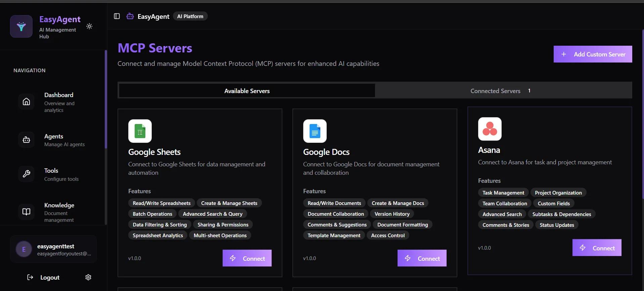This screenshot has height=291, width=644.
Task: Click the Asana server icon
Action: [490, 129]
